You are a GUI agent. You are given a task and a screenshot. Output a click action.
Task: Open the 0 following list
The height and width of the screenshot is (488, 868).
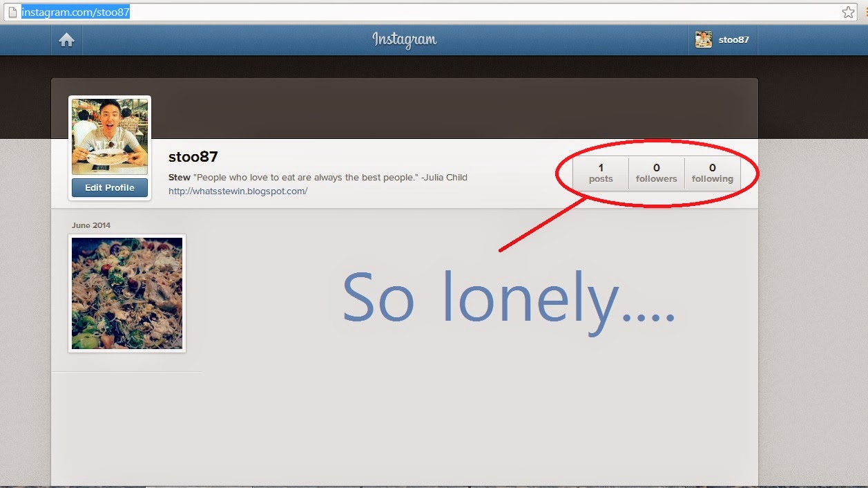pyautogui.click(x=713, y=173)
